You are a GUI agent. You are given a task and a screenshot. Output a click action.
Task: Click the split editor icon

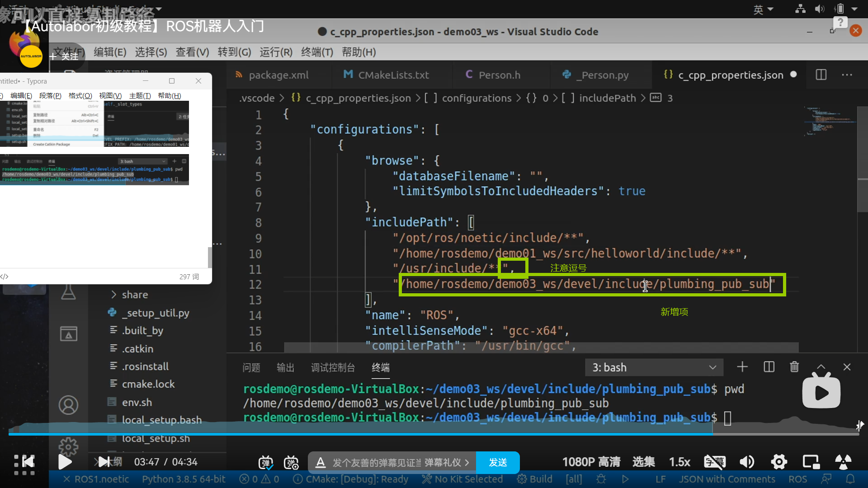821,75
